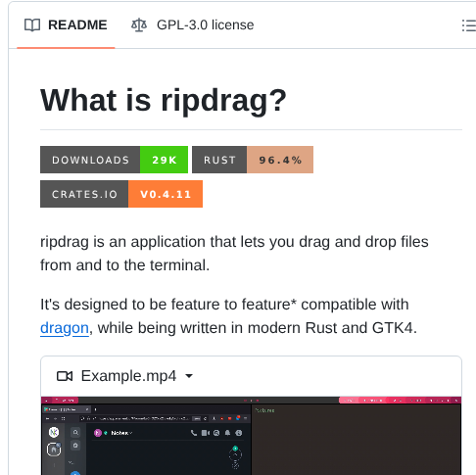
Task: Open the crates.io v0.4.11 badge
Action: [x=121, y=194]
